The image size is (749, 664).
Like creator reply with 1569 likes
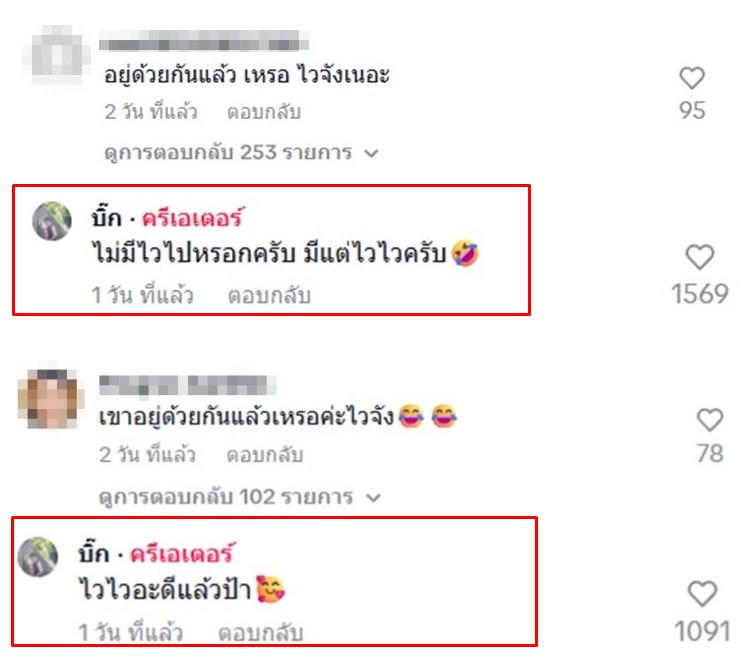pos(699,257)
